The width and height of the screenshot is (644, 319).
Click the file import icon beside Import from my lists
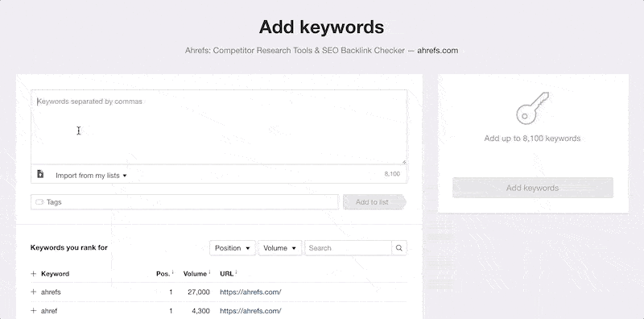click(x=40, y=174)
